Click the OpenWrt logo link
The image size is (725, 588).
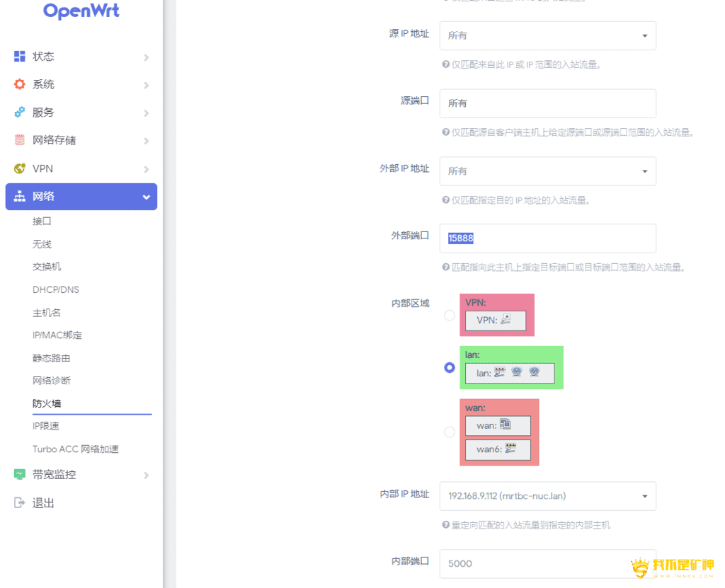coord(81,11)
